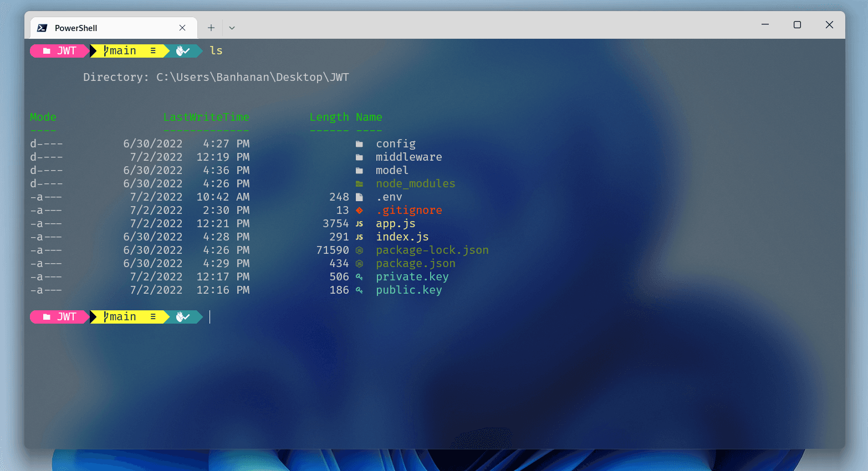Click the git icon beside .gitignore
The image size is (868, 471).
coord(359,211)
